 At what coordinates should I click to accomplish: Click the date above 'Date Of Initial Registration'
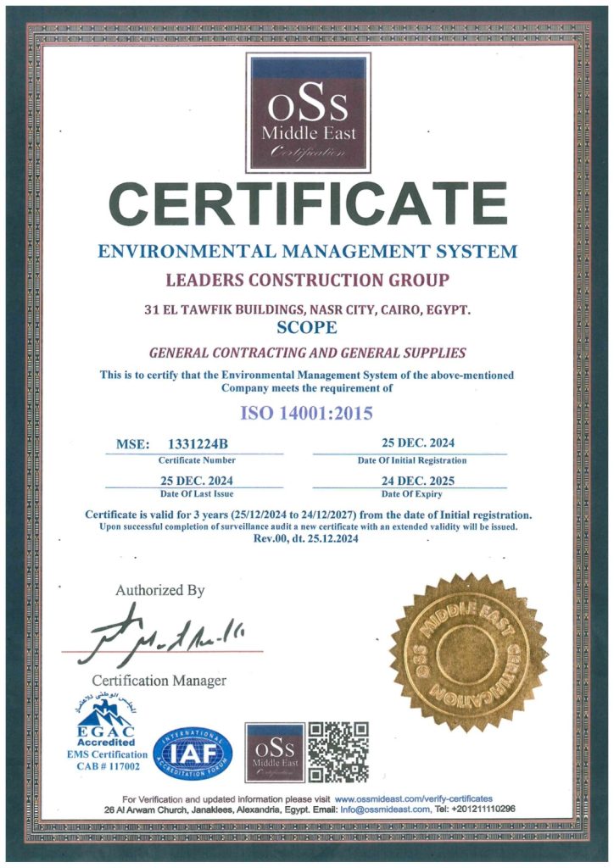click(x=418, y=442)
